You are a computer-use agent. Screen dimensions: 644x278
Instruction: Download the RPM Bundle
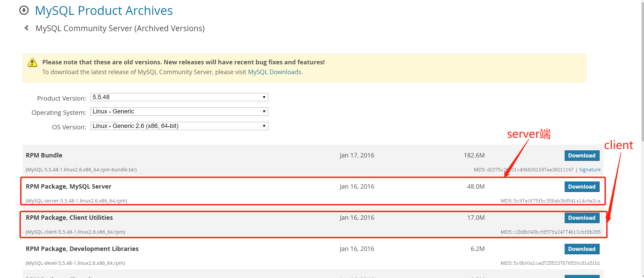[x=582, y=155]
